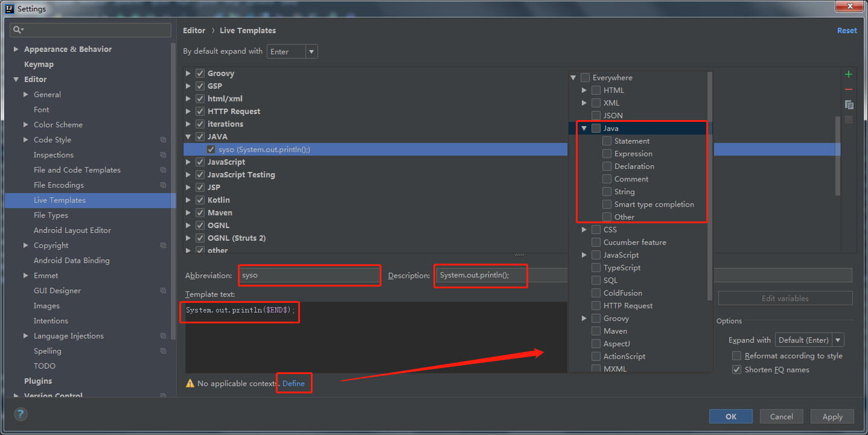
Task: Click the Define link for applicable contexts
Action: point(294,383)
